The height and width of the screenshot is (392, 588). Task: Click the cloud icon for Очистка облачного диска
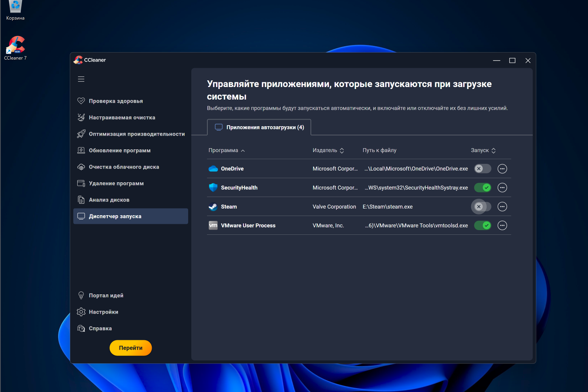(81, 167)
